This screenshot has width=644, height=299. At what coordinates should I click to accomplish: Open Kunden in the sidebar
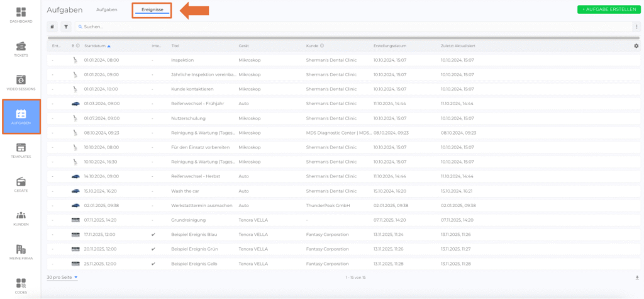(x=21, y=218)
